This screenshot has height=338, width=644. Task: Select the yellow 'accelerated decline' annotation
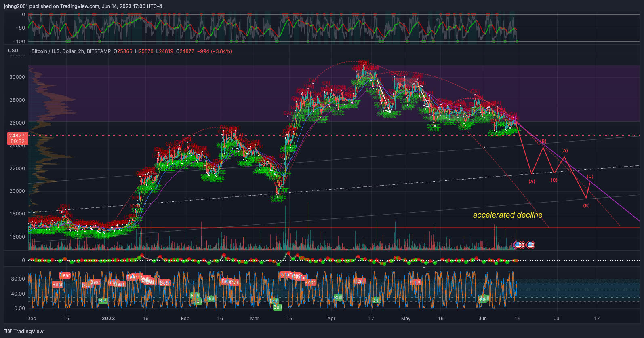click(507, 215)
